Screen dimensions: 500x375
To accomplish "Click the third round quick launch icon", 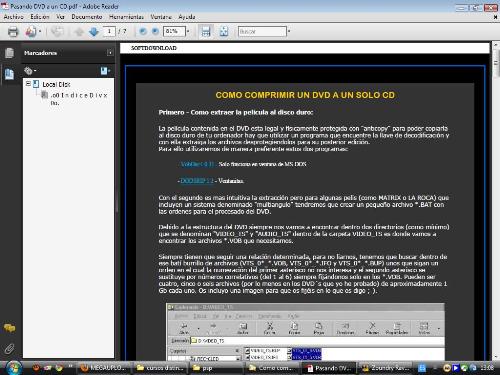I will point(59,368).
